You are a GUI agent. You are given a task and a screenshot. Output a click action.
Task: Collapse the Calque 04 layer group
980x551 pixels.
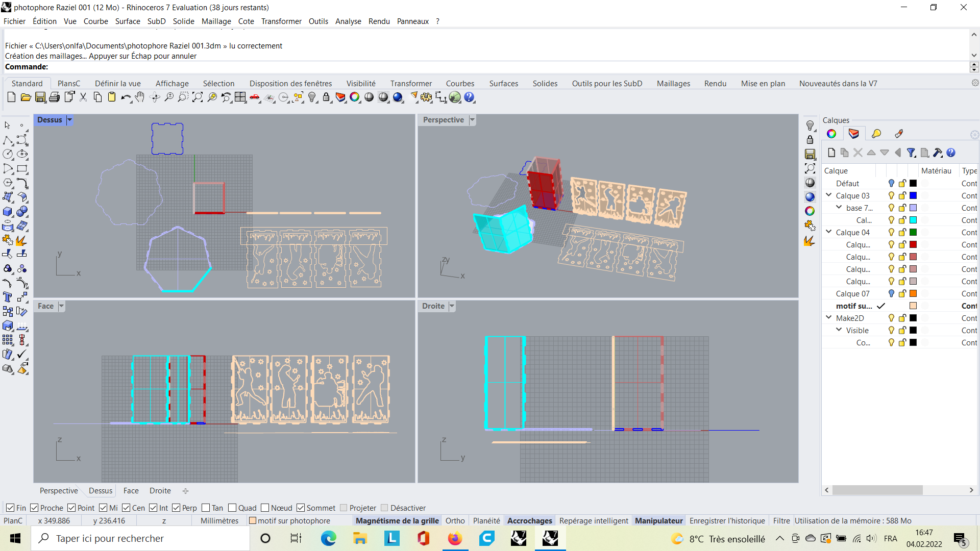tap(829, 232)
